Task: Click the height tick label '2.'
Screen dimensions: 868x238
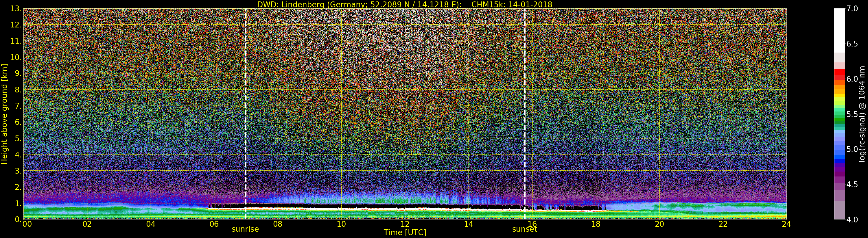Action: click(x=18, y=187)
